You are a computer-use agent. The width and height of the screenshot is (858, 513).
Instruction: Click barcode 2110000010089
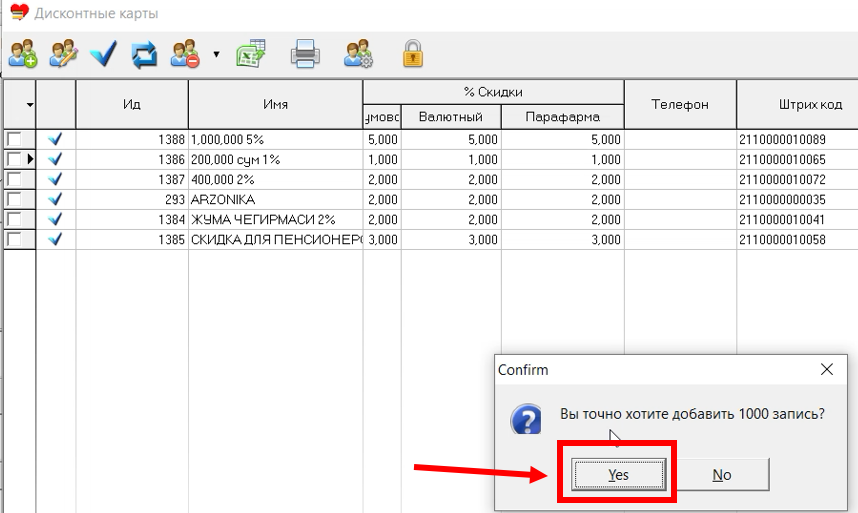(x=782, y=139)
